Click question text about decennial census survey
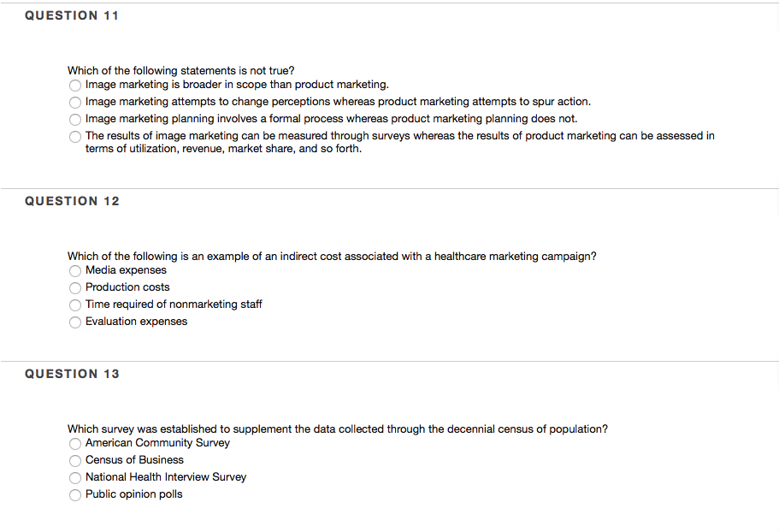The height and width of the screenshot is (532, 779). point(337,429)
